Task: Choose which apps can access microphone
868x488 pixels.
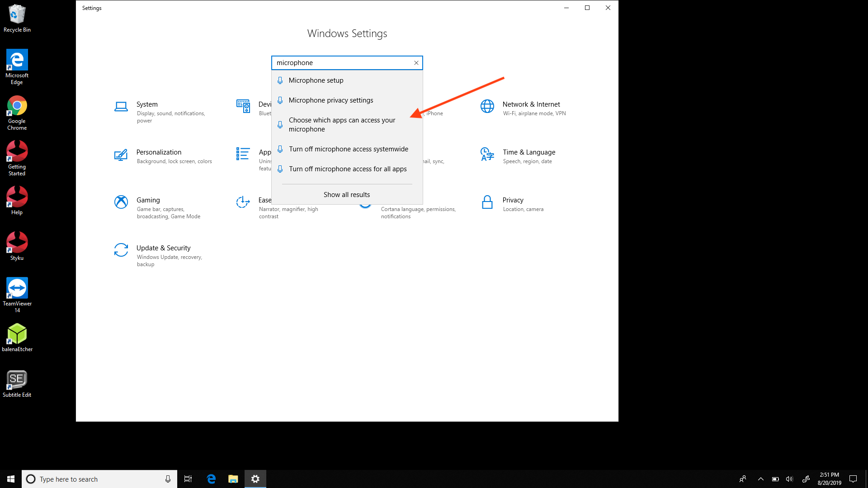Action: click(x=342, y=125)
